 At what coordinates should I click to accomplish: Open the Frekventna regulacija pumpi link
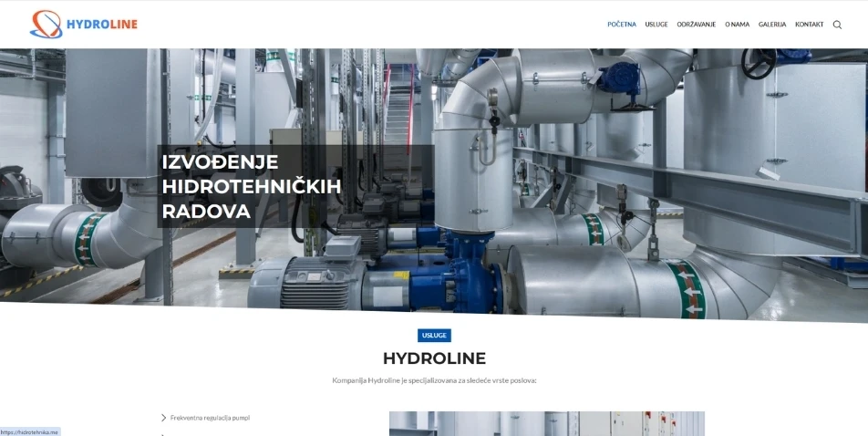[x=210, y=418]
